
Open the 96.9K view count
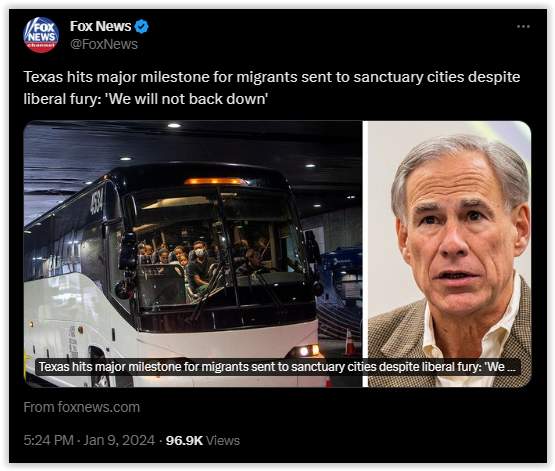point(184,441)
